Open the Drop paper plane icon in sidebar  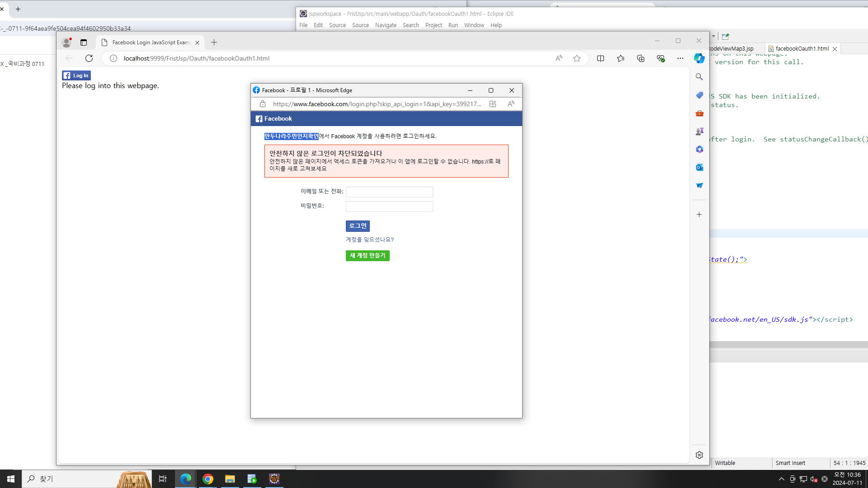click(699, 185)
